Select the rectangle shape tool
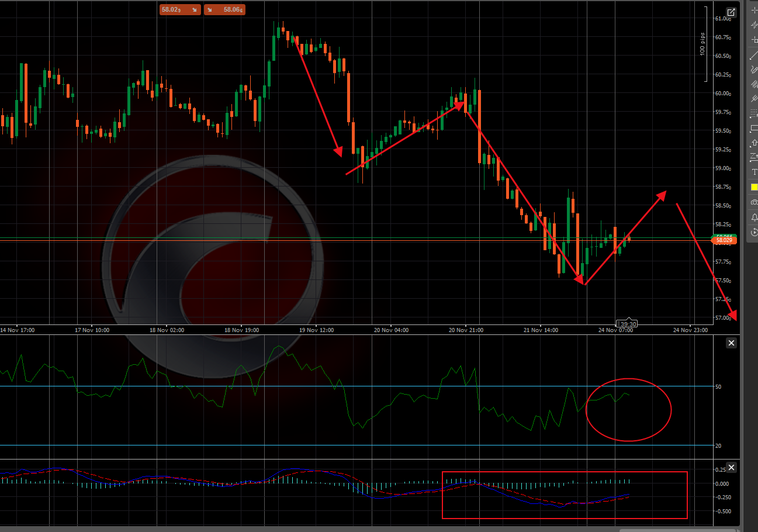758x532 pixels. click(754, 128)
